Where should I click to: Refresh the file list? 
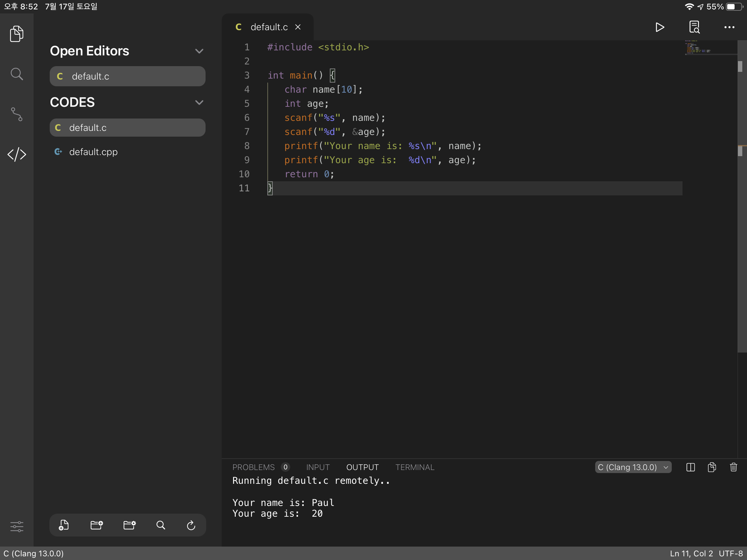(191, 525)
